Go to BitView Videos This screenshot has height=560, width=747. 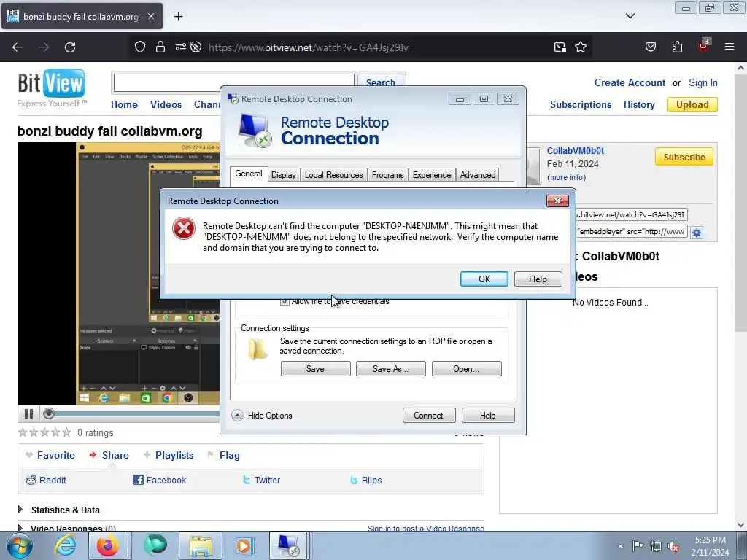coord(166,104)
